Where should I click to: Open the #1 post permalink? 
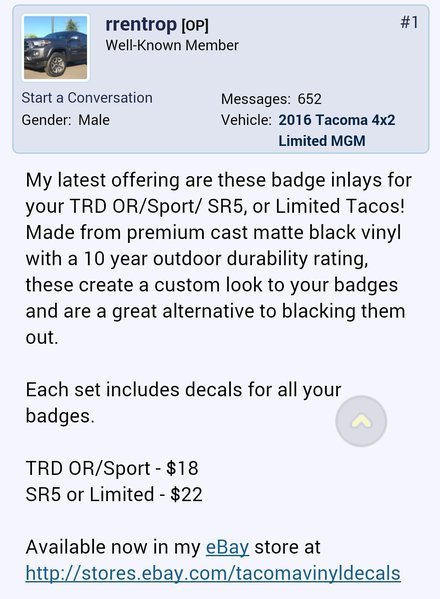[409, 23]
